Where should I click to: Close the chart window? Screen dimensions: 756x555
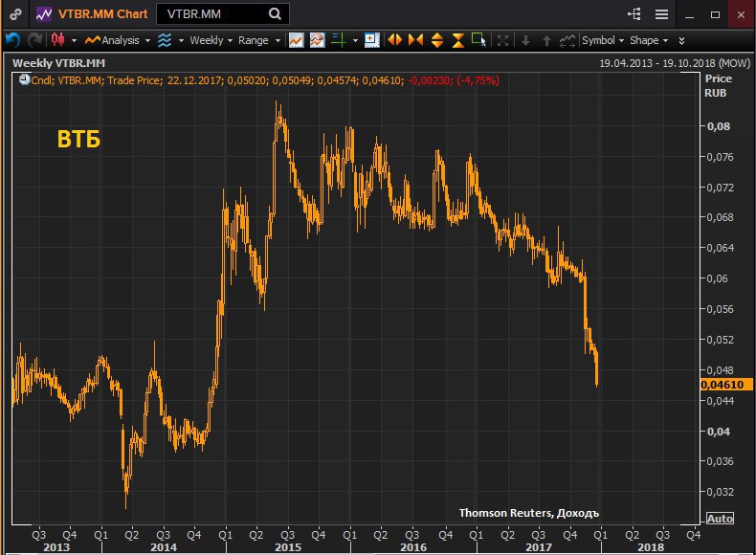[x=741, y=15]
